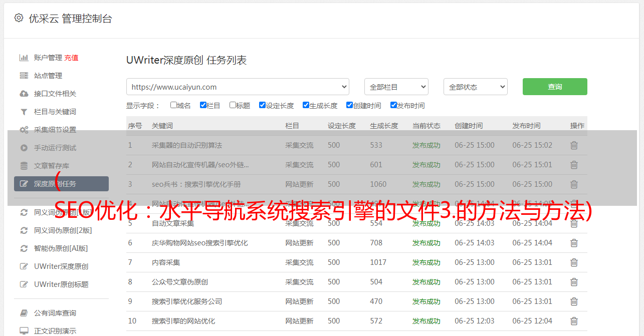
Task: Click keyword 公众号文章伪原创 in row 8
Action: click(180, 282)
